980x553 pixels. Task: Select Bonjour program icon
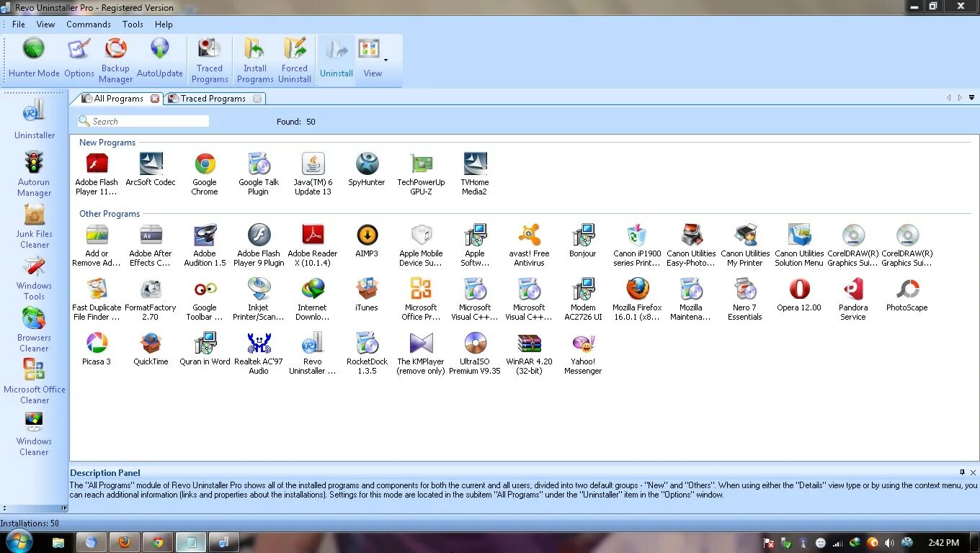[x=583, y=240]
